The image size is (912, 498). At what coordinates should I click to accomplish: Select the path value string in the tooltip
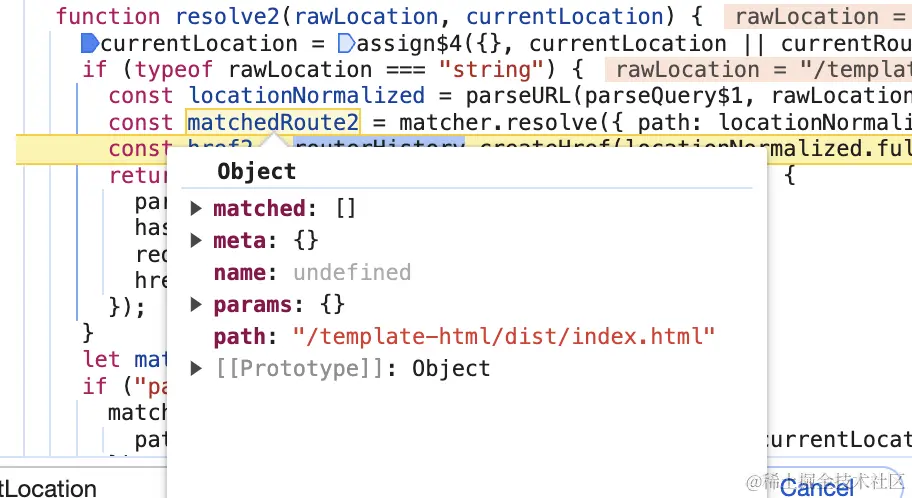[504, 337]
